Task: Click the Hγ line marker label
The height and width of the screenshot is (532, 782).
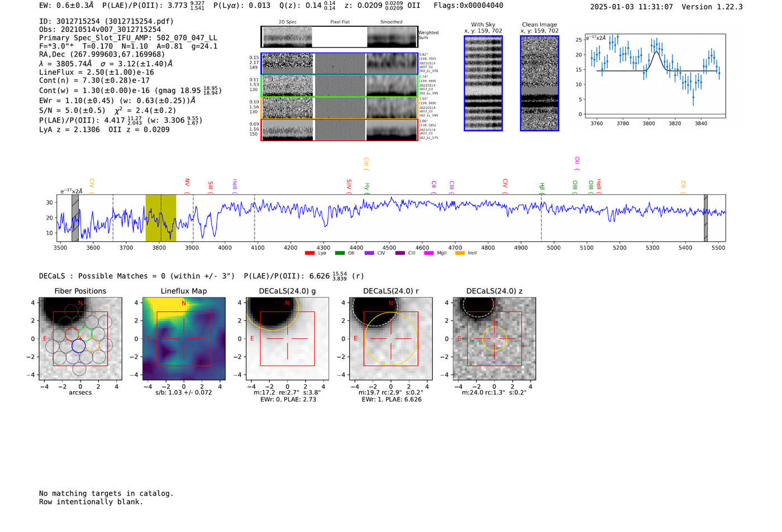Action: pyautogui.click(x=367, y=188)
